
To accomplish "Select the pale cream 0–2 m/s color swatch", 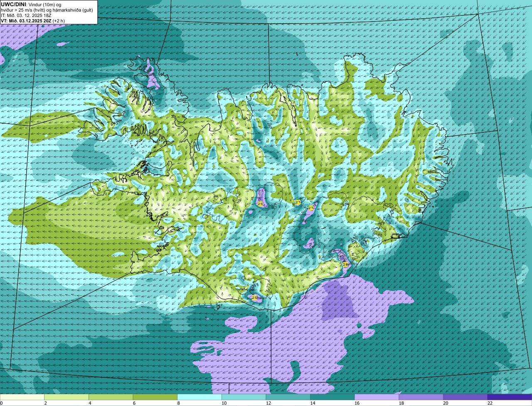I will pos(22,397).
